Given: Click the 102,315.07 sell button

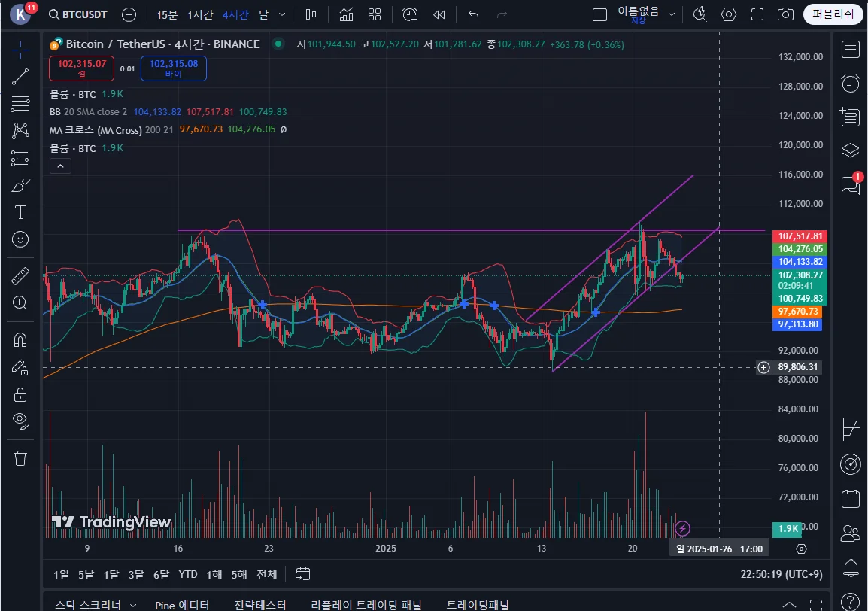Looking at the screenshot, I should pyautogui.click(x=82, y=68).
